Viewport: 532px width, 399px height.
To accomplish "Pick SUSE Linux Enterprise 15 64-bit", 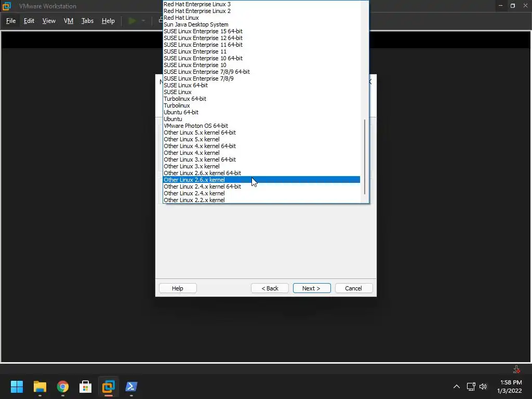I will coord(261,31).
